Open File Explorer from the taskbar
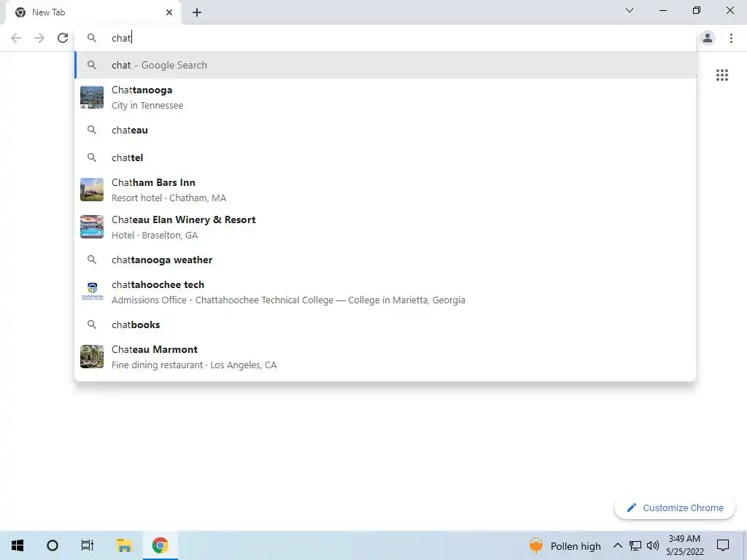Screen dimensions: 747x560 tap(124, 545)
